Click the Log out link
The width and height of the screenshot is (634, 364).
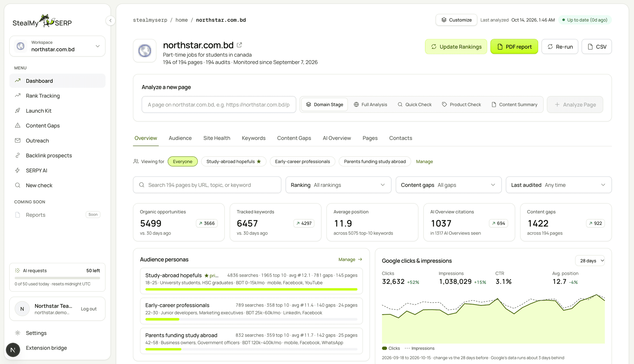tap(89, 309)
